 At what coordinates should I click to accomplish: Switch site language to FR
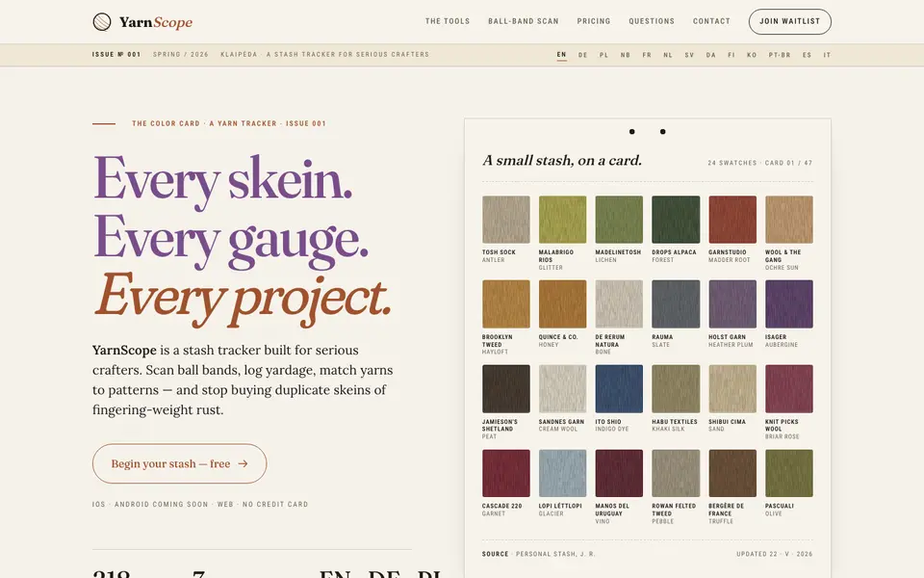point(647,55)
